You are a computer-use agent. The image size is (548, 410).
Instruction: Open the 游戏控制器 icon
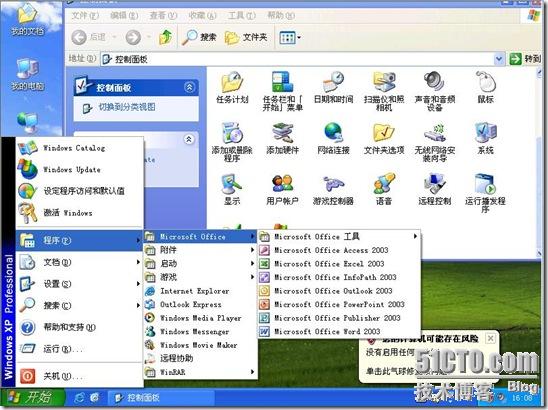(x=333, y=189)
